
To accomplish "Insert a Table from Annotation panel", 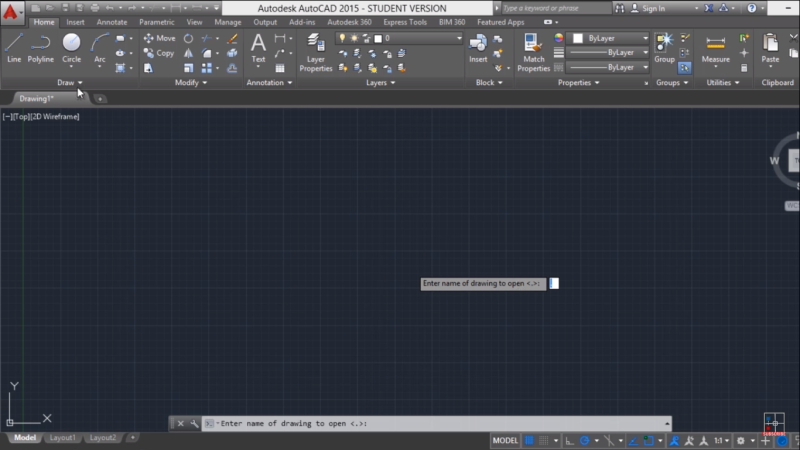I will pyautogui.click(x=280, y=68).
